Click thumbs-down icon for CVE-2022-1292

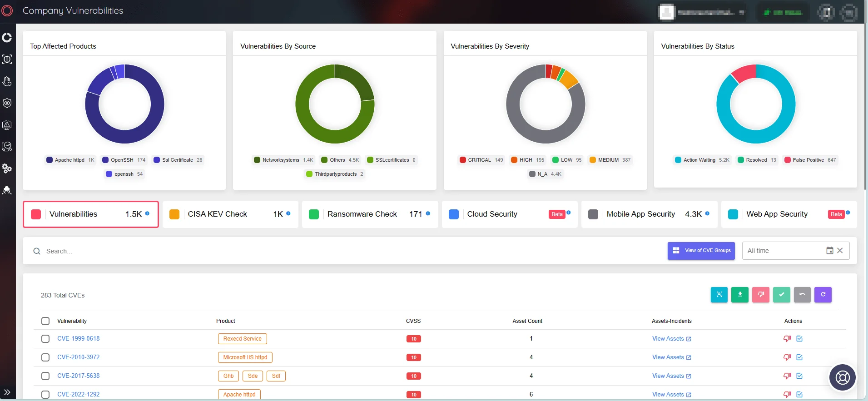click(x=787, y=395)
